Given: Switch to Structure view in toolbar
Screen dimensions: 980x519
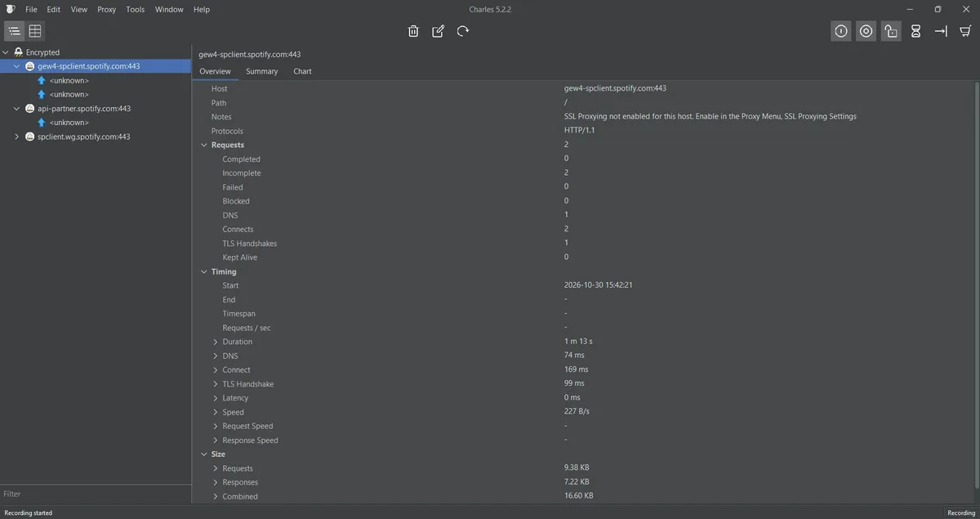Looking at the screenshot, I should (x=14, y=31).
